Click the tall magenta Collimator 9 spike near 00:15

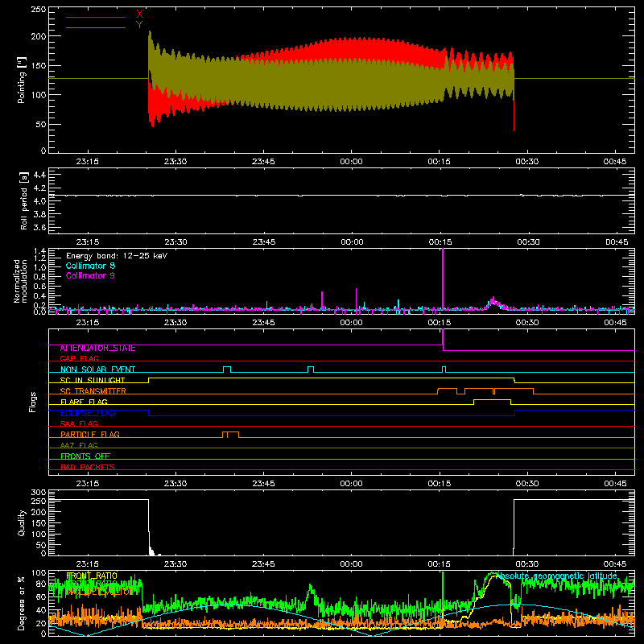tap(443, 278)
